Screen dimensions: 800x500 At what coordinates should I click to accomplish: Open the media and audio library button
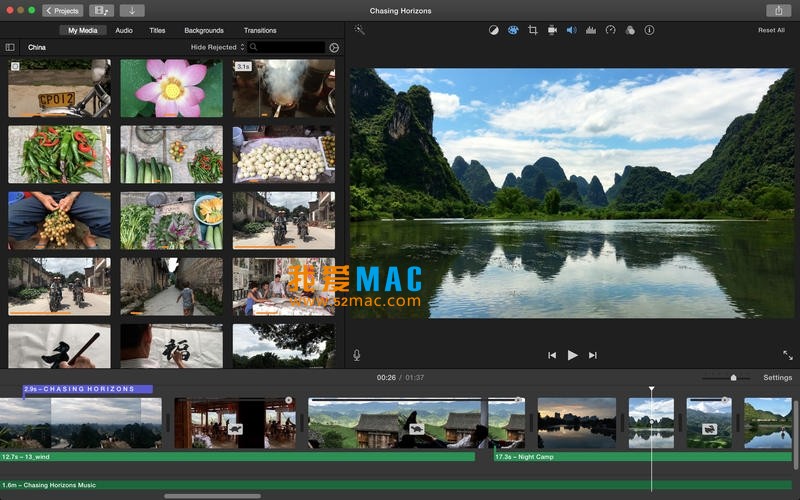tap(101, 10)
